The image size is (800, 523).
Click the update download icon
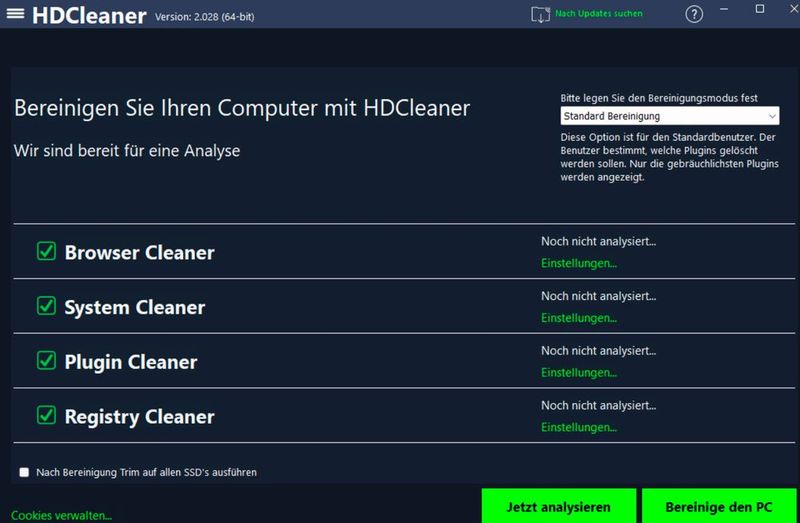[540, 14]
